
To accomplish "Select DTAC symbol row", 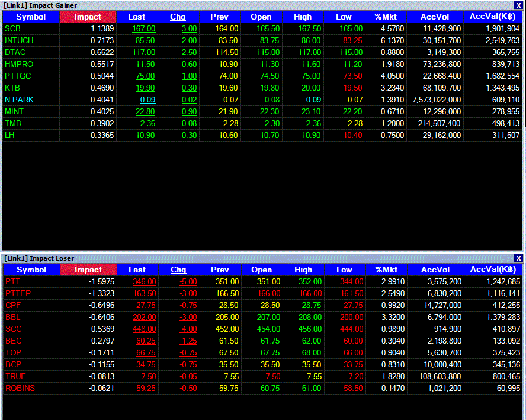I will [15, 52].
